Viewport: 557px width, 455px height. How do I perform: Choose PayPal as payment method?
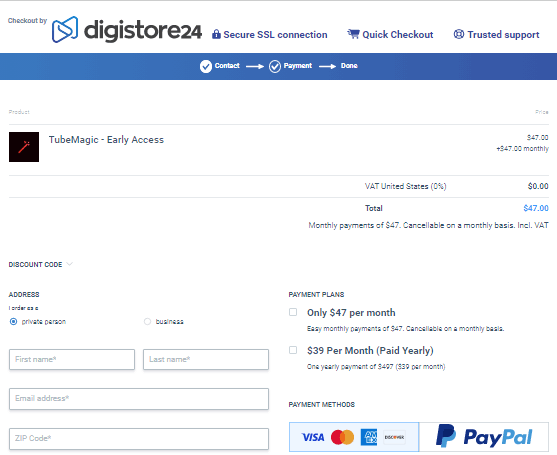pos(484,437)
